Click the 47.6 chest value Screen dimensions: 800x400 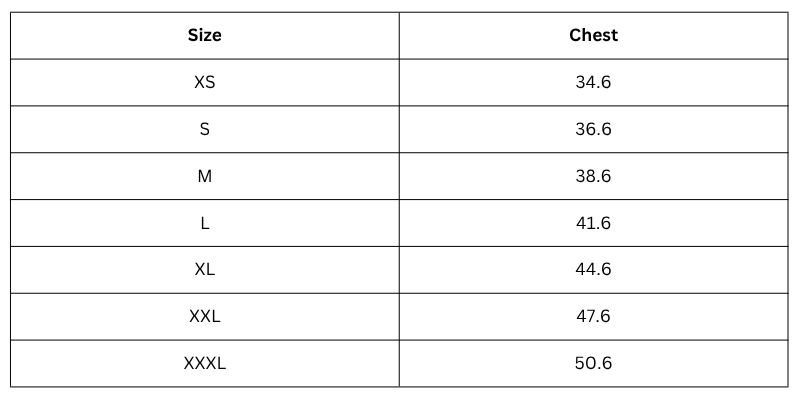click(x=593, y=316)
